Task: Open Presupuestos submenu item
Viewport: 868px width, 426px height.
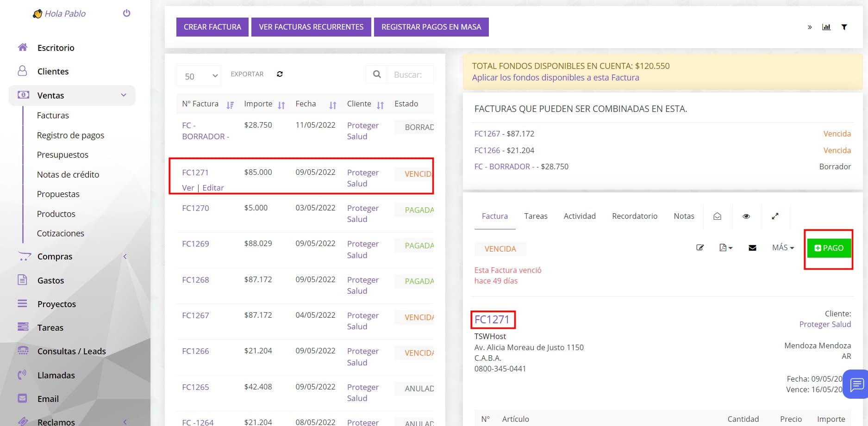Action: point(62,154)
